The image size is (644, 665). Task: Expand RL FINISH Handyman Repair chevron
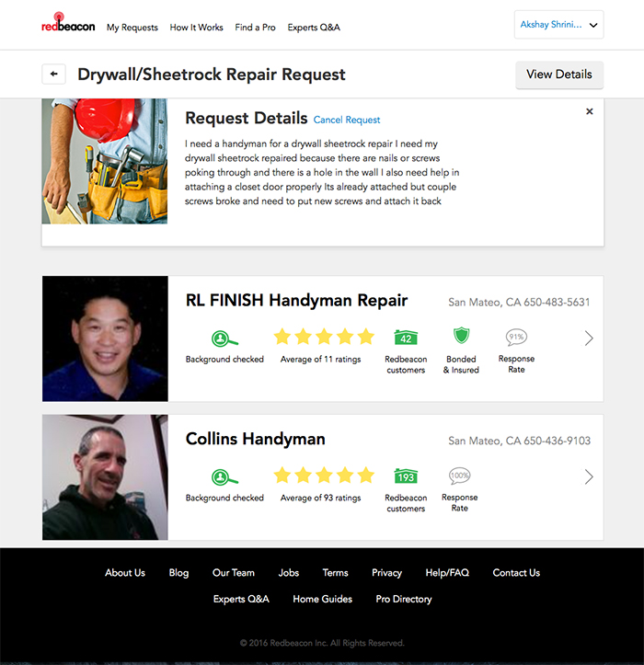[x=589, y=338]
